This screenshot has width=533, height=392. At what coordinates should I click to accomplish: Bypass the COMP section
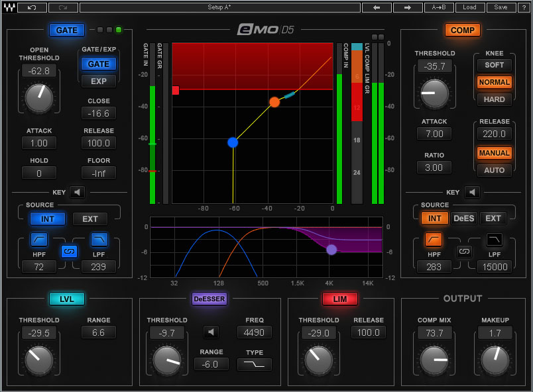tap(462, 30)
